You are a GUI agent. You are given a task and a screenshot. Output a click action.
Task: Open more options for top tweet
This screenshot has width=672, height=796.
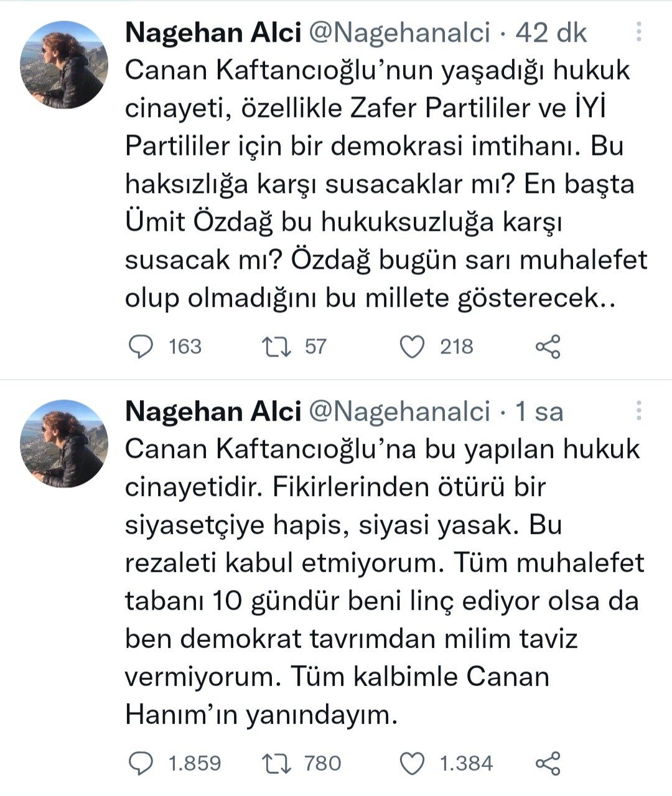pyautogui.click(x=639, y=32)
